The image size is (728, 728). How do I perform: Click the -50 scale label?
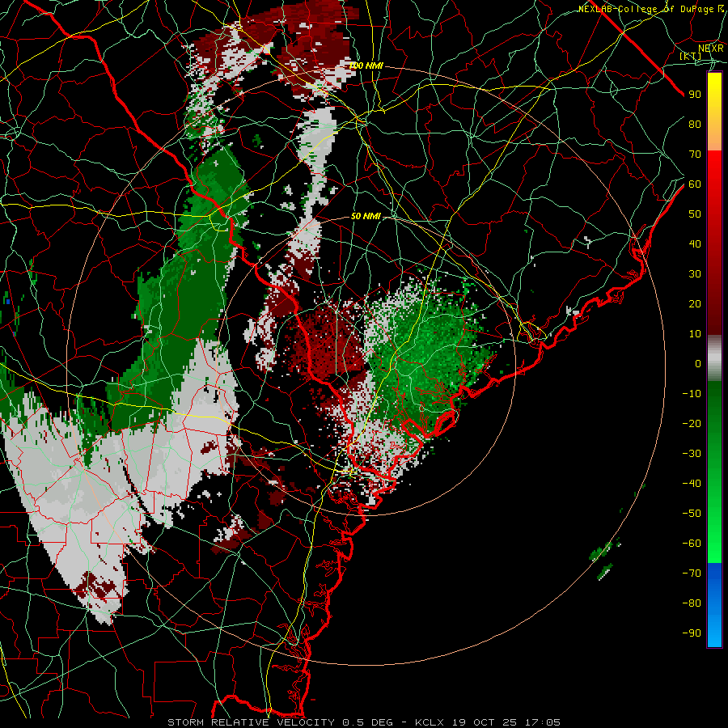[x=692, y=514]
